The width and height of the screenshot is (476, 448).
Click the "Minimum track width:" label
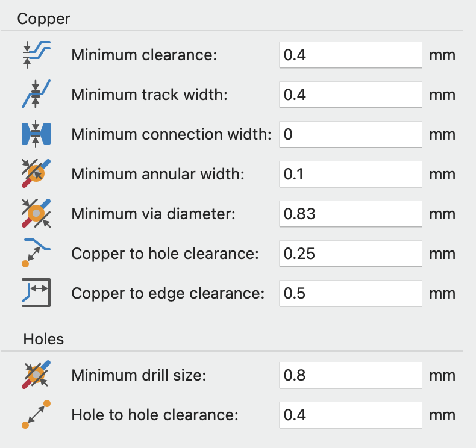pos(149,95)
